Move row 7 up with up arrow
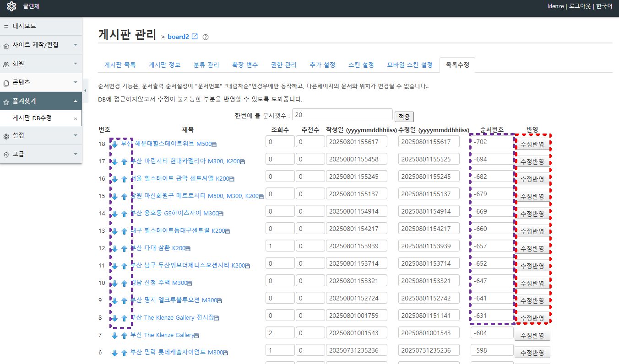The width and height of the screenshot is (619, 364). pos(124,335)
